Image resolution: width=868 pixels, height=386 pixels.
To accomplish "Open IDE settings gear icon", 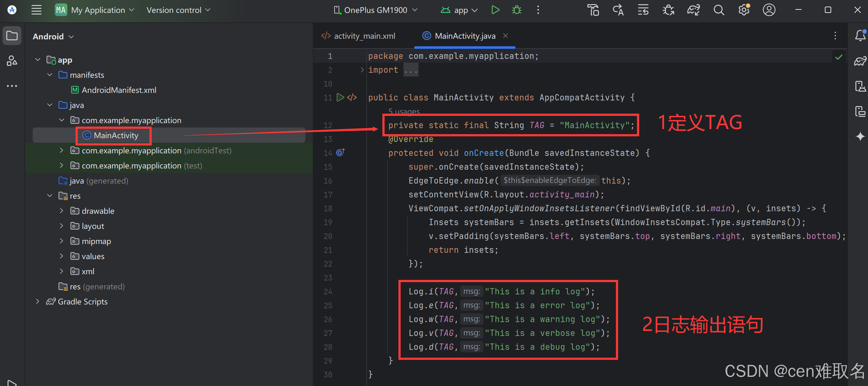I will [x=744, y=10].
